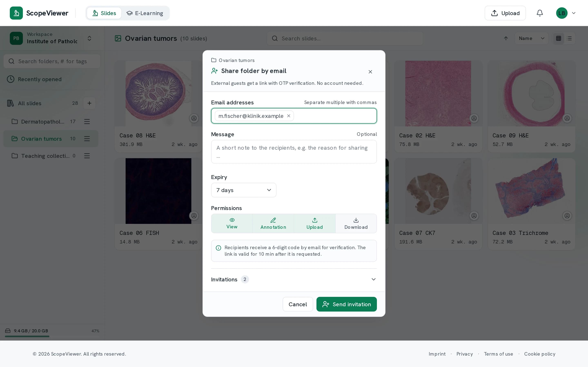Screen dimensions: 588x367
Task: Switch to list view layout icon
Action: 569,38
